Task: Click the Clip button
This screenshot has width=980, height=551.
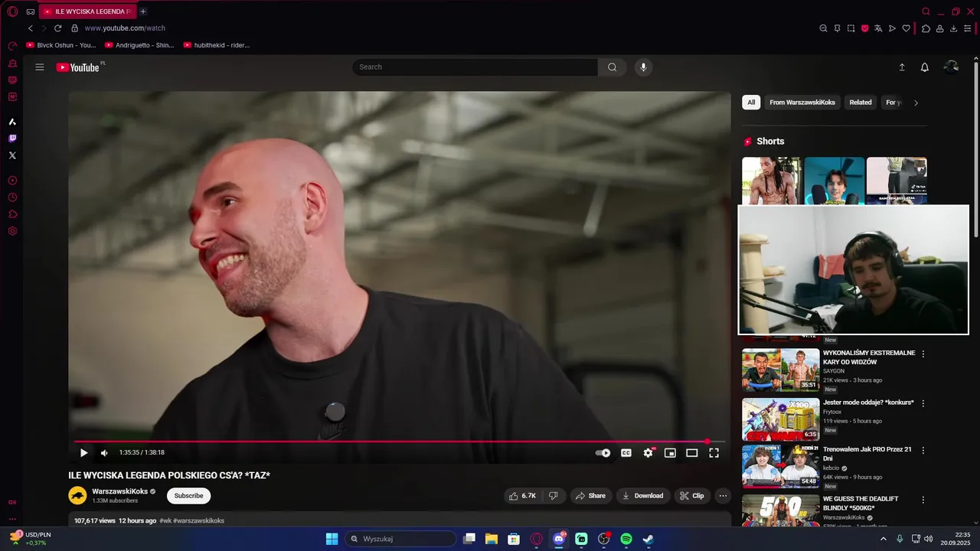Action: point(692,496)
